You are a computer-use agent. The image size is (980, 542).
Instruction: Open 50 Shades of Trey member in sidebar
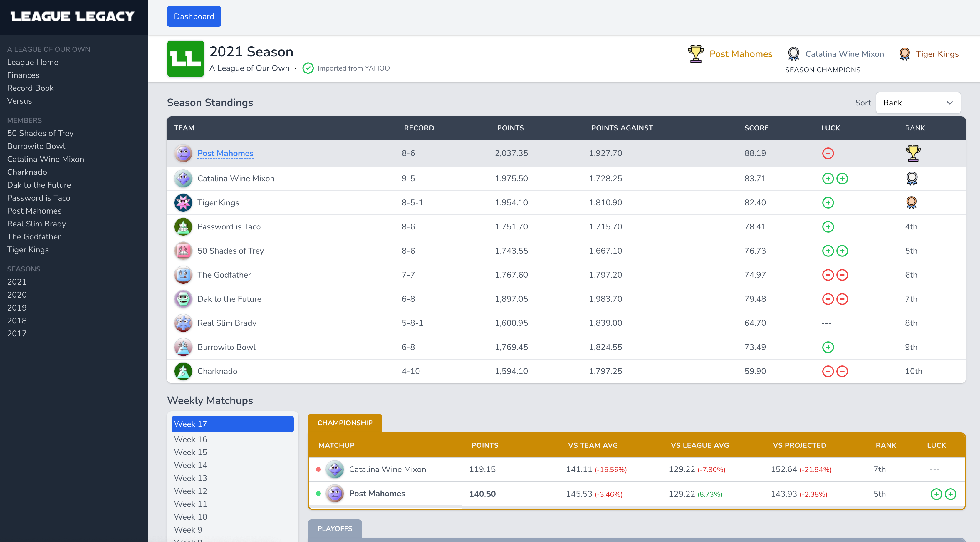coord(40,133)
